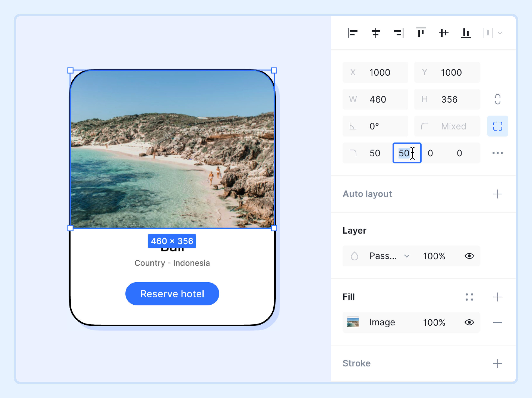The width and height of the screenshot is (532, 398).
Task: Add auto layout with plus icon
Action: click(x=498, y=194)
